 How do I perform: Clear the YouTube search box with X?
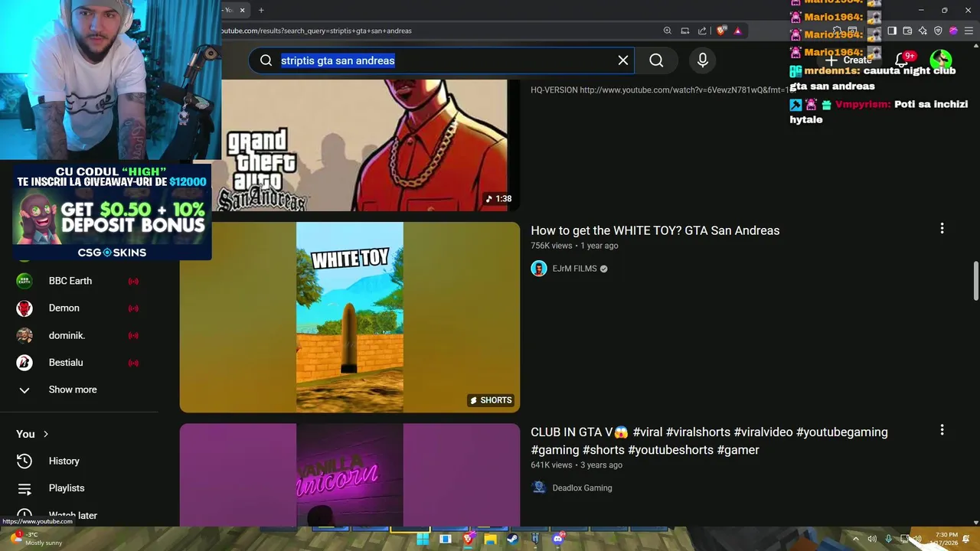[x=623, y=60]
